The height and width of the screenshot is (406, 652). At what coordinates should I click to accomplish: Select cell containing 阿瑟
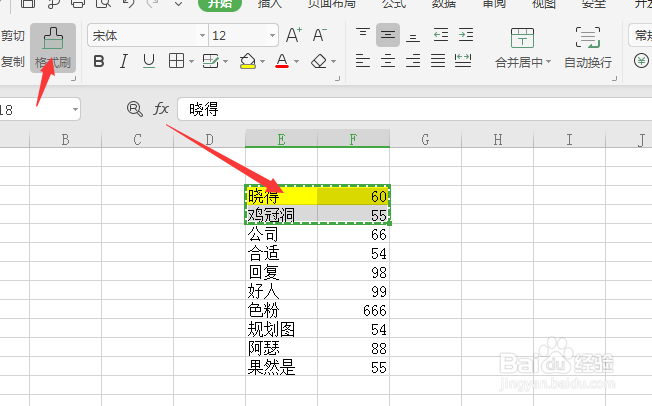(x=282, y=348)
